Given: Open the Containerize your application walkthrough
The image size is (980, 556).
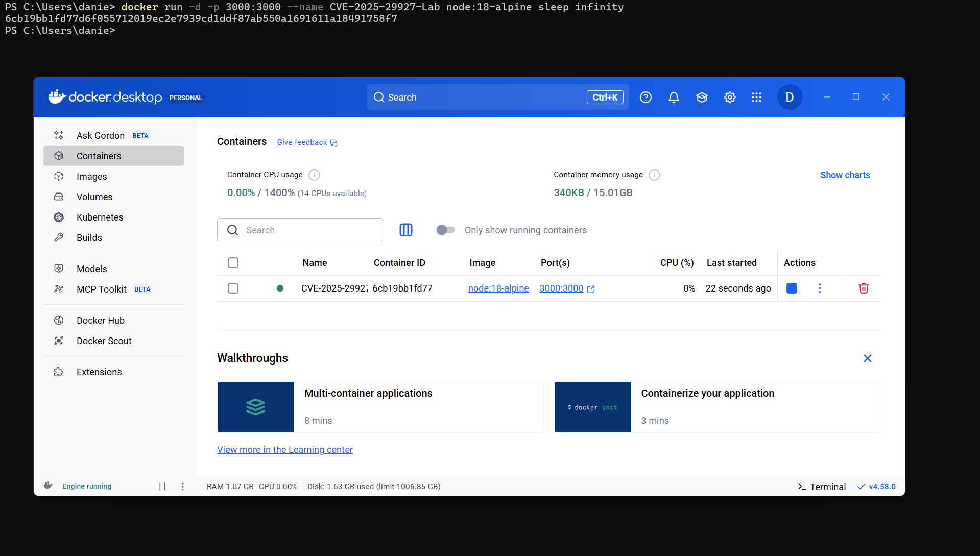Looking at the screenshot, I should 717,407.
